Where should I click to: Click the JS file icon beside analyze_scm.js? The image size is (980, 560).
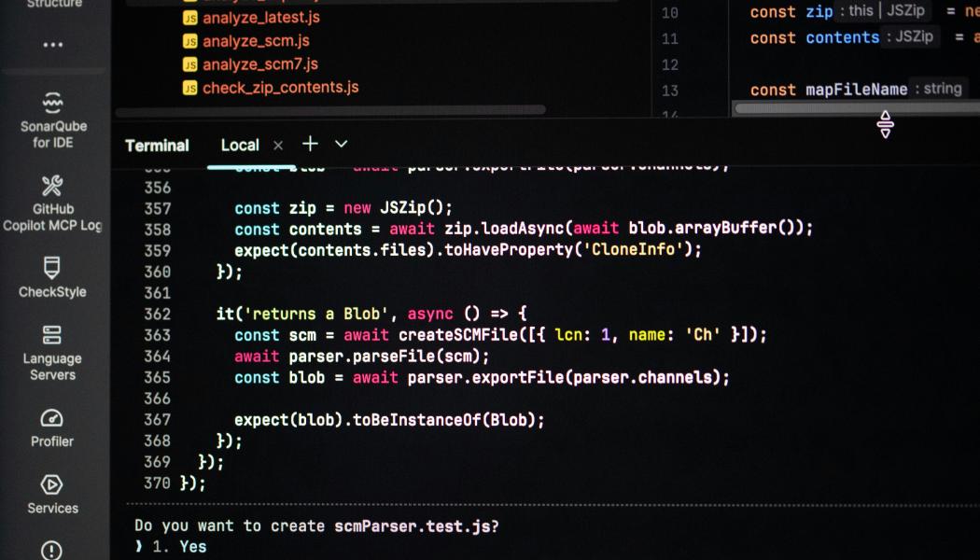pyautogui.click(x=190, y=41)
